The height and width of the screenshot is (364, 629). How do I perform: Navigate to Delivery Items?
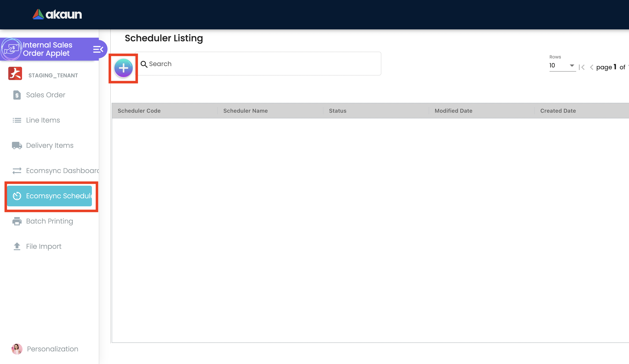[x=50, y=145]
